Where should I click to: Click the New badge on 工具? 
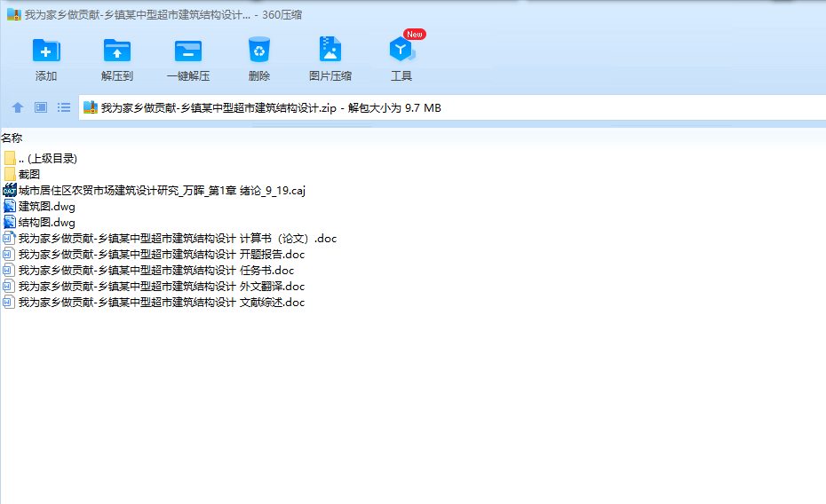pyautogui.click(x=415, y=35)
